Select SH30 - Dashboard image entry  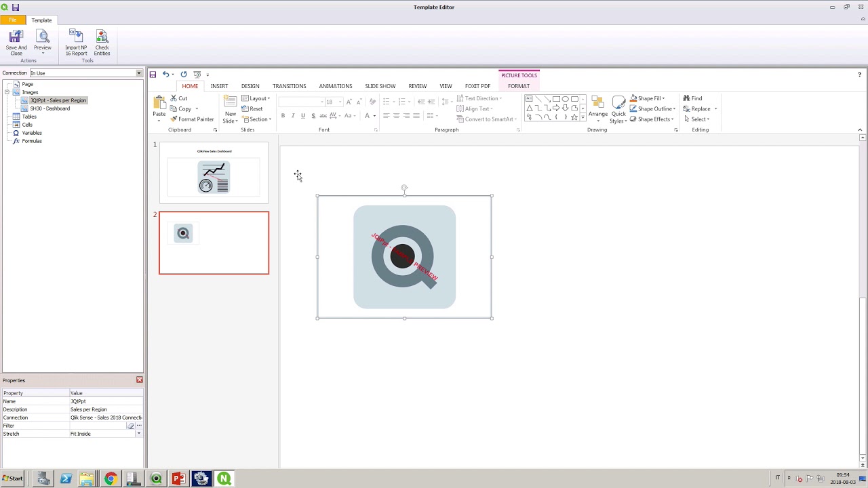click(50, 108)
